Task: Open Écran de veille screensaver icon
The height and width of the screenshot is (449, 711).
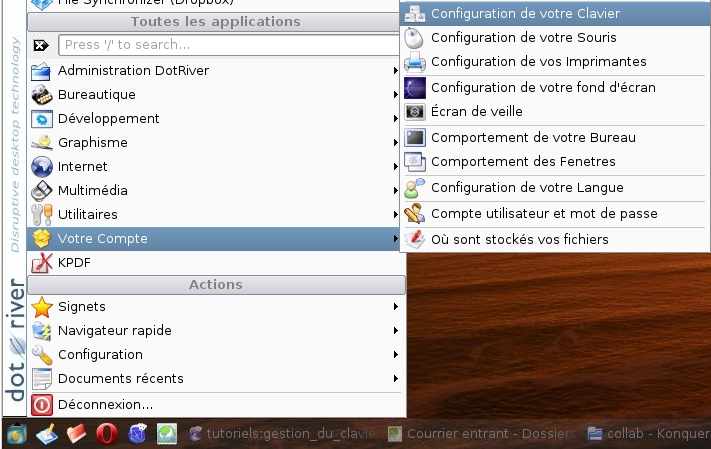Action: [x=414, y=112]
